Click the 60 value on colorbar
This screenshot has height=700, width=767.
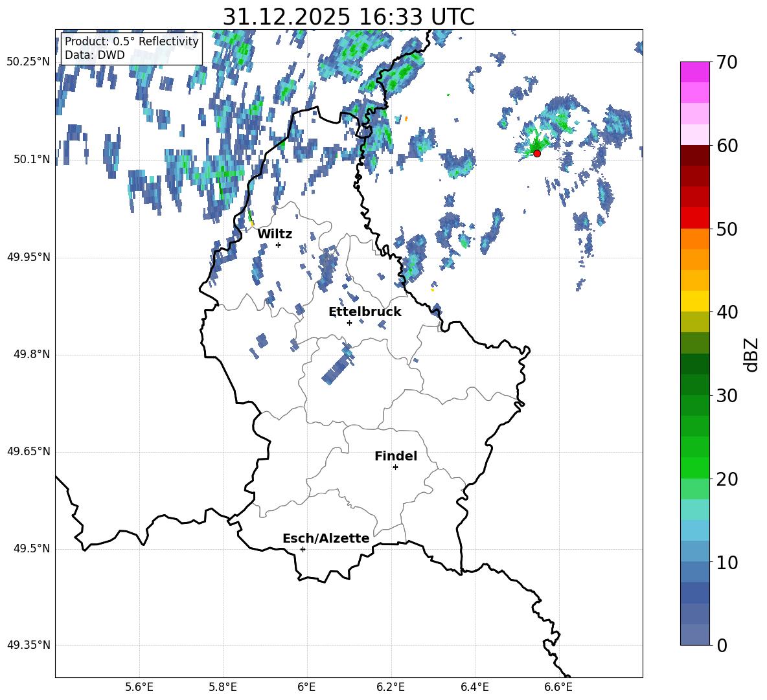pos(727,146)
